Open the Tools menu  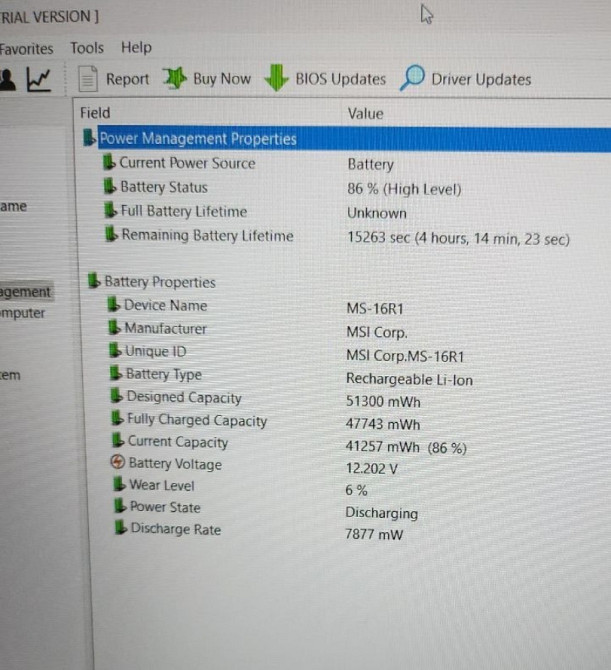pyautogui.click(x=87, y=47)
